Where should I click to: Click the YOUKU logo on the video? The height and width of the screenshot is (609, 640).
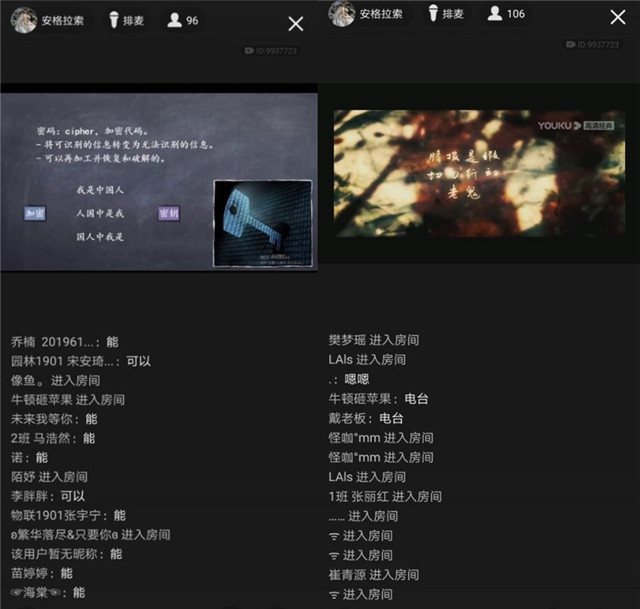coord(576,125)
